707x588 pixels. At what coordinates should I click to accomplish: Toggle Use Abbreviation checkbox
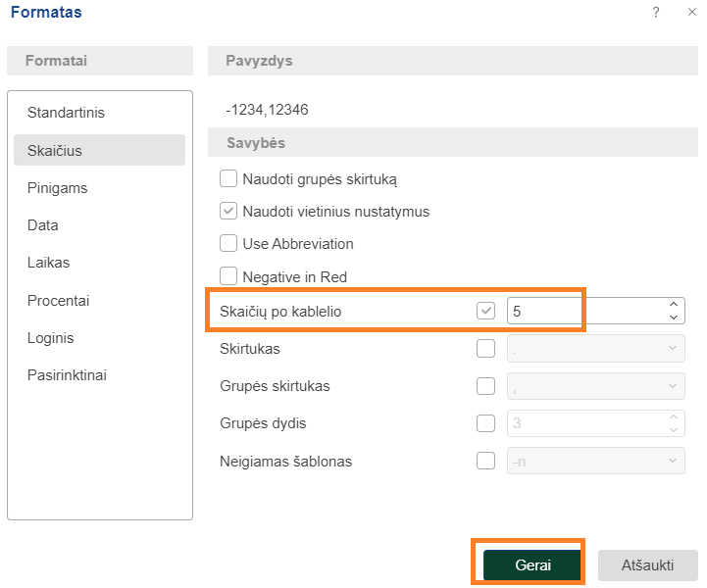228,243
